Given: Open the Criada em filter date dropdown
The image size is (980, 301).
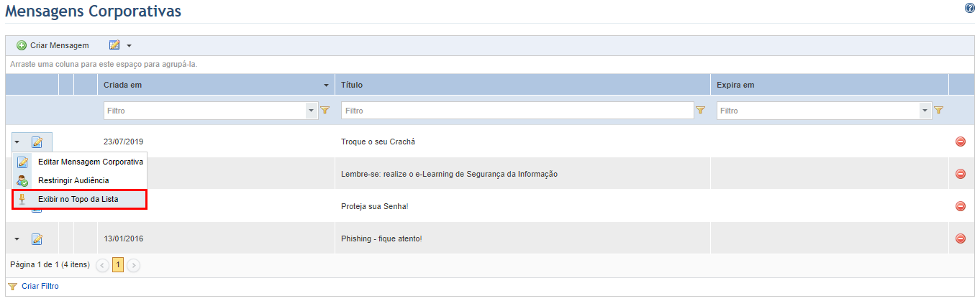Looking at the screenshot, I should [312, 111].
